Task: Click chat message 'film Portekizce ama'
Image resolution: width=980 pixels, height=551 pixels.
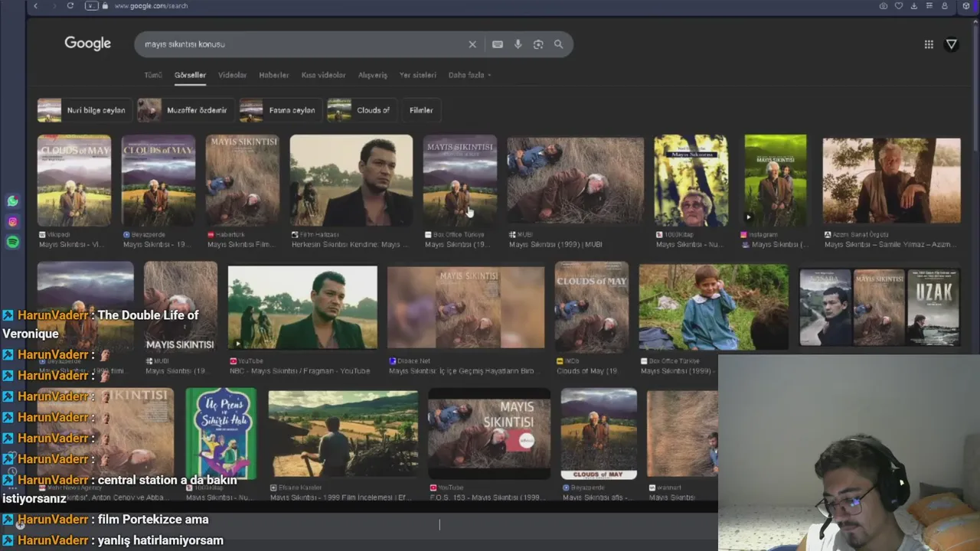Action: pos(153,520)
